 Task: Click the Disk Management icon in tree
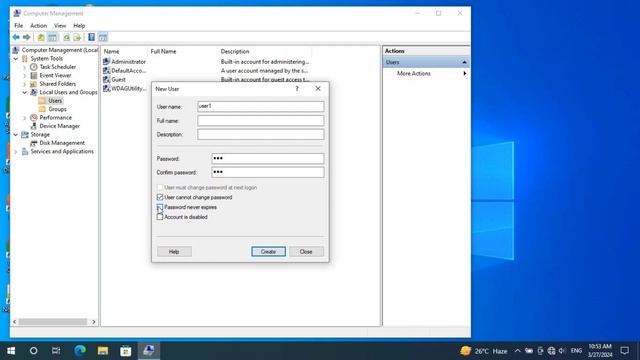point(34,143)
